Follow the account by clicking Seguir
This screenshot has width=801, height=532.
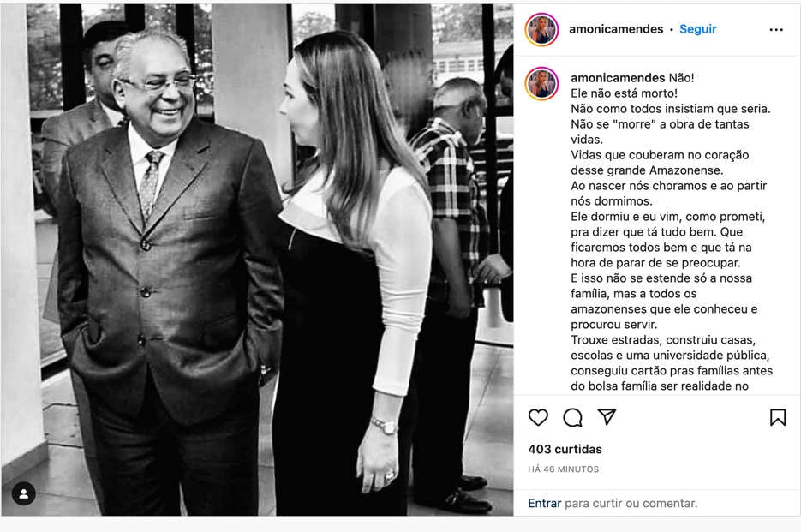click(697, 29)
